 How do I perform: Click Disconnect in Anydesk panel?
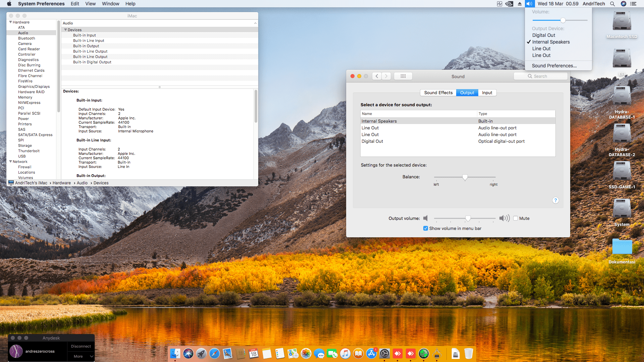coord(81,346)
